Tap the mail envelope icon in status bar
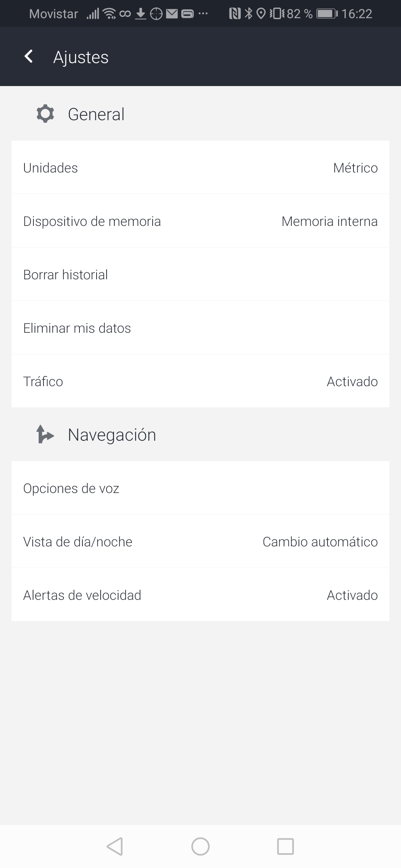The height and width of the screenshot is (868, 401). (x=172, y=14)
